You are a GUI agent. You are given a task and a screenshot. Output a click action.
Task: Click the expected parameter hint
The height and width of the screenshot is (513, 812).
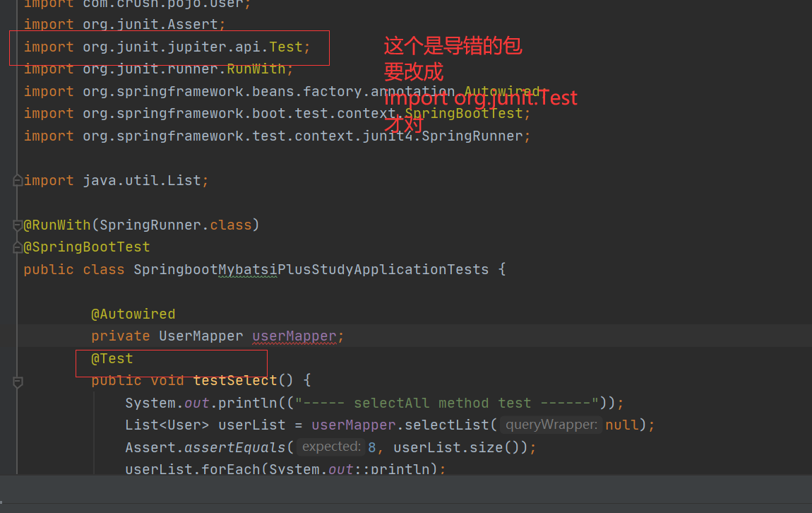pos(331,447)
